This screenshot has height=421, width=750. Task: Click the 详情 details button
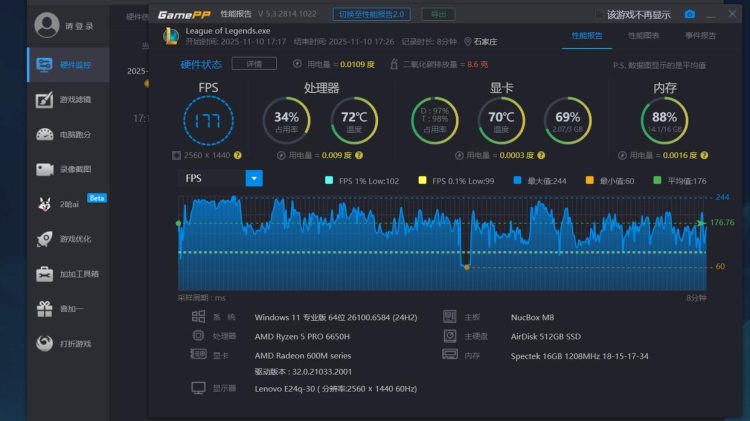(254, 64)
